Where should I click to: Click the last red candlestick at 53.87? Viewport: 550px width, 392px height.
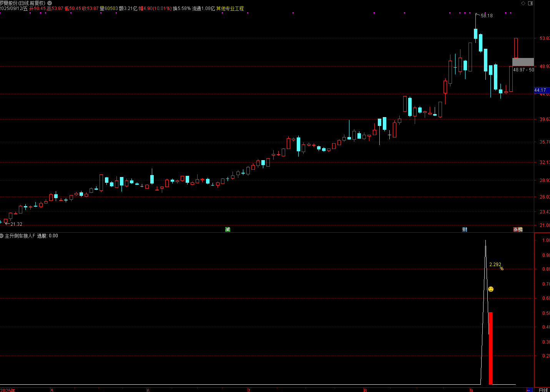click(x=516, y=48)
